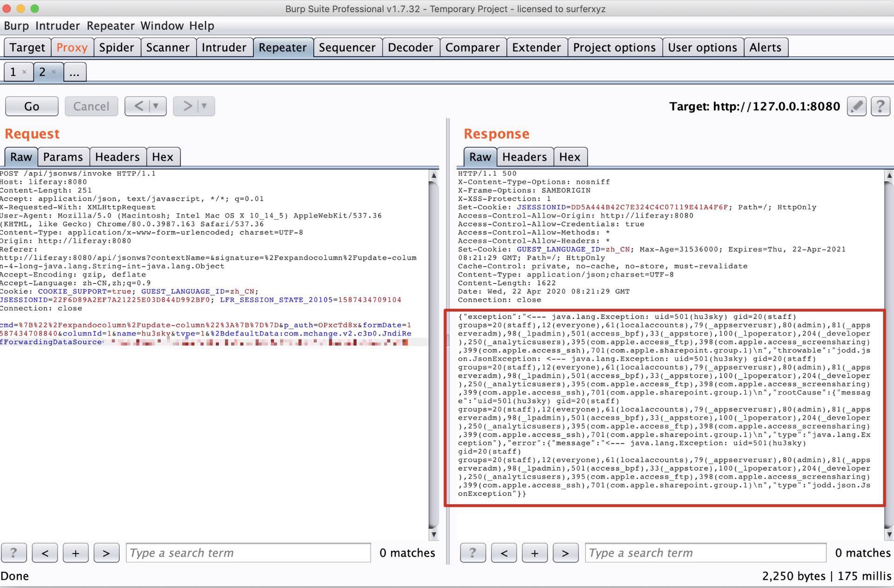Image resolution: width=894 pixels, height=588 pixels.
Task: Open the Request Params tab
Action: tap(63, 157)
